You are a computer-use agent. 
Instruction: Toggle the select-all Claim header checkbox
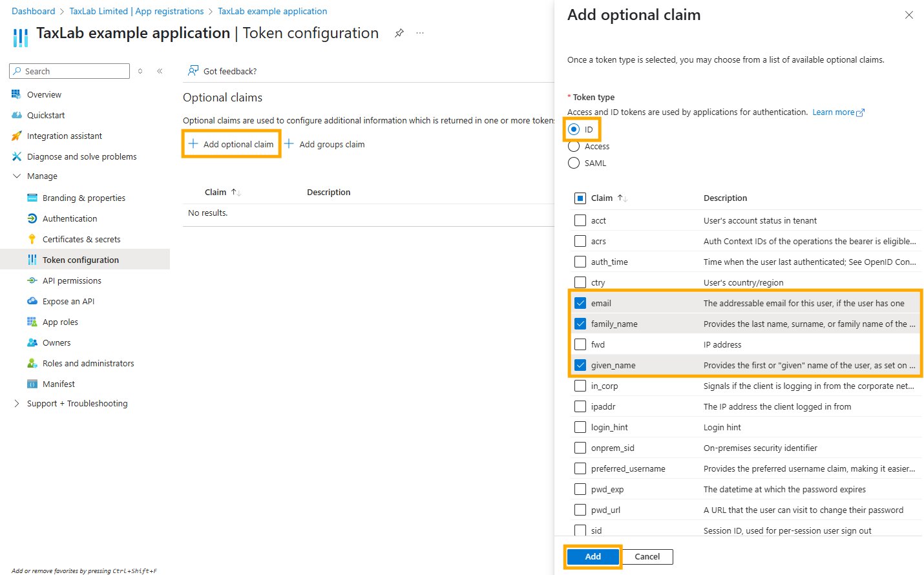pyautogui.click(x=580, y=198)
